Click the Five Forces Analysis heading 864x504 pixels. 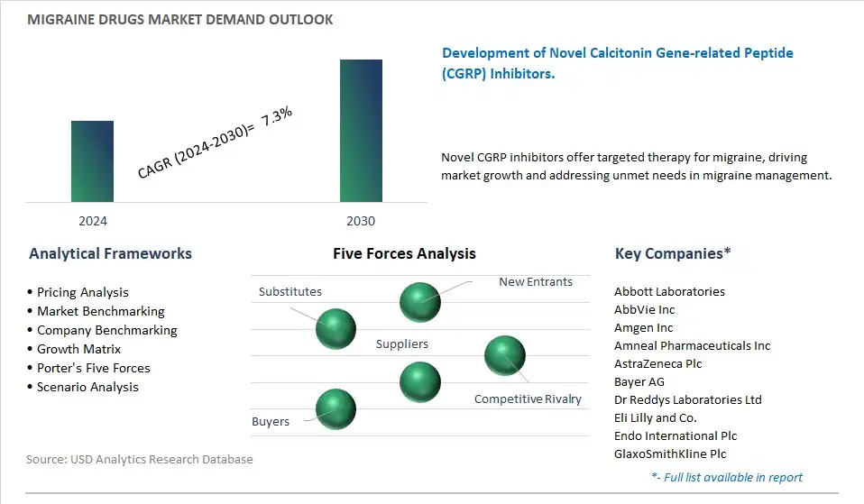404,253
